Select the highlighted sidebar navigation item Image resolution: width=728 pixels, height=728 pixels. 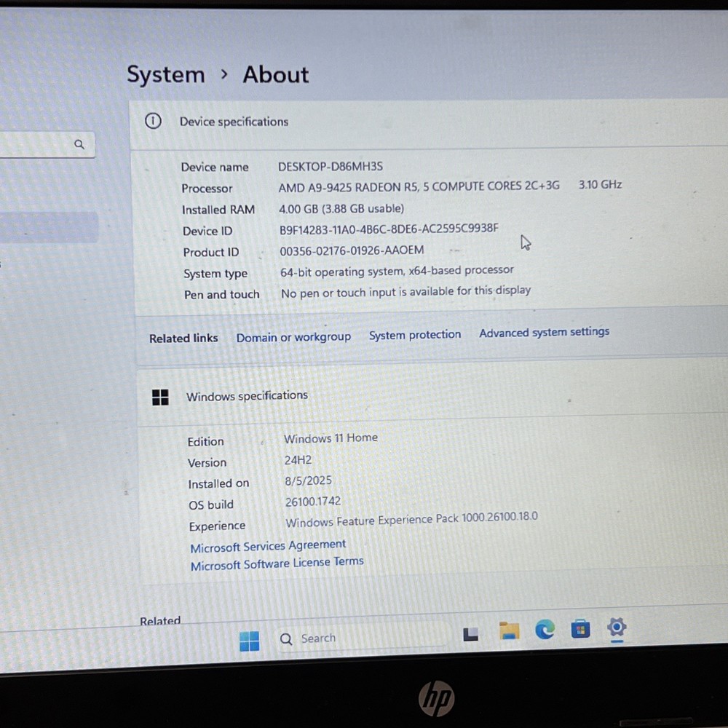[x=47, y=227]
